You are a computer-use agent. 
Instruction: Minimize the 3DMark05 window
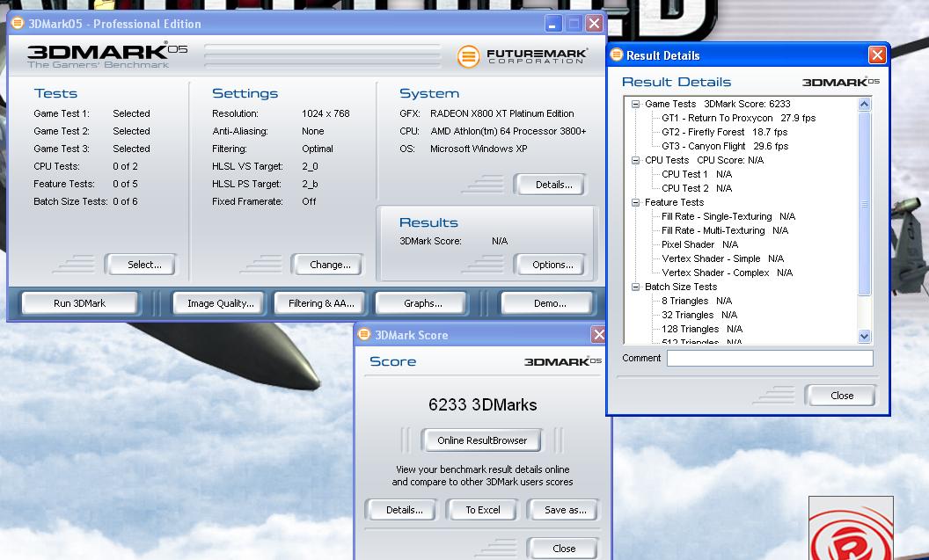click(552, 24)
